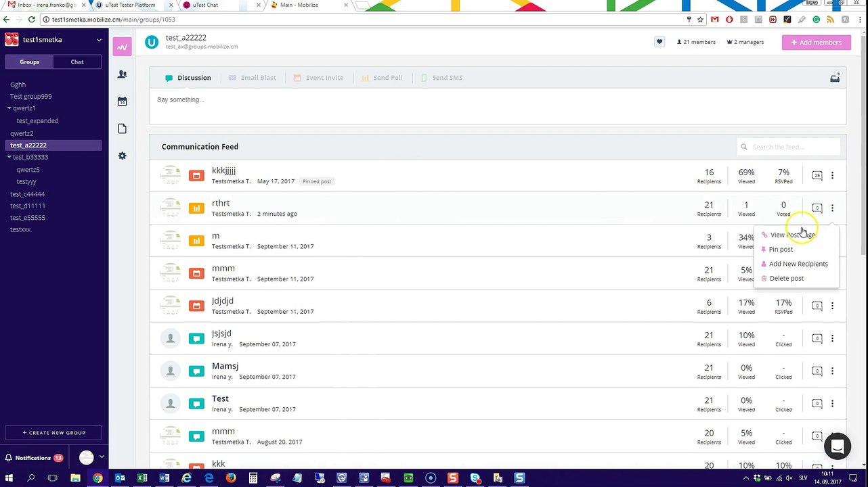
Task: Open comments icon for rthrt post
Action: 817,208
